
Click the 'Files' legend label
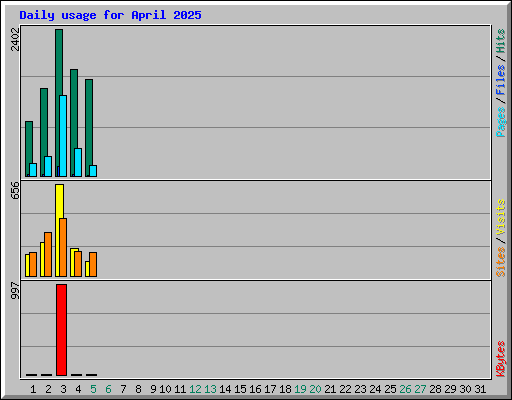click(500, 80)
